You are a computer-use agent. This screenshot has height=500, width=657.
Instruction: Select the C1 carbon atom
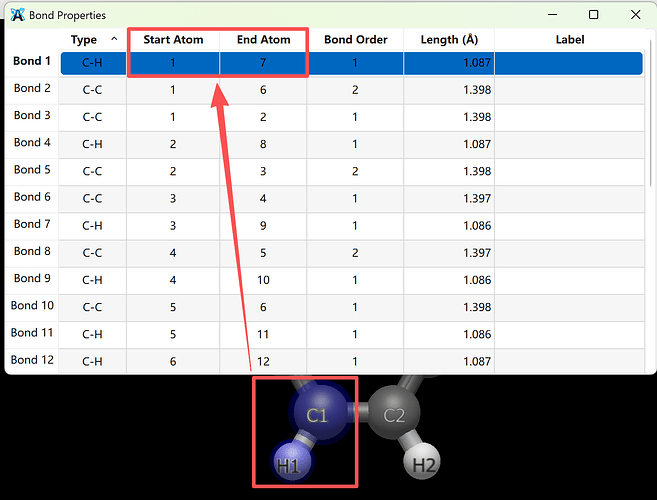(x=317, y=415)
